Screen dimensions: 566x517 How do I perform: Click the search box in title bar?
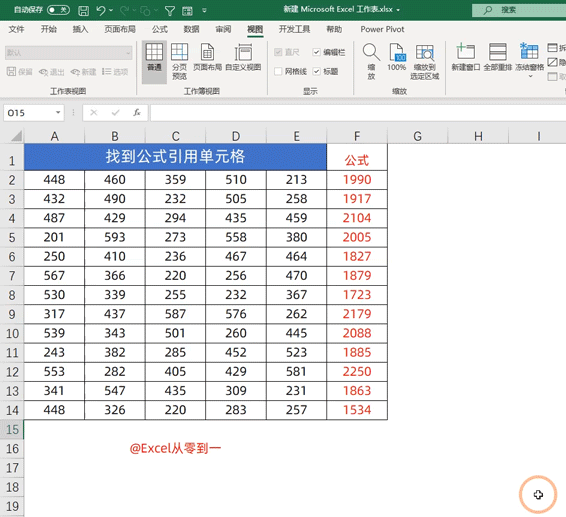(x=519, y=10)
